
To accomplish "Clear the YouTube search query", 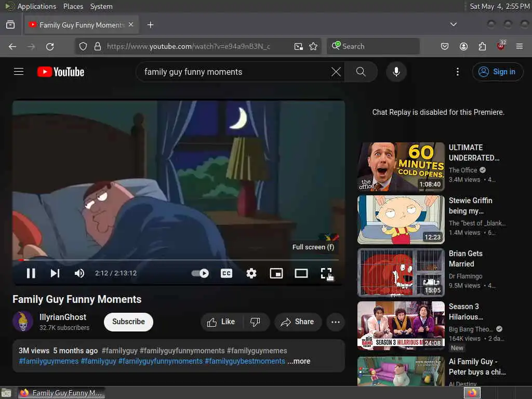I will click(336, 72).
